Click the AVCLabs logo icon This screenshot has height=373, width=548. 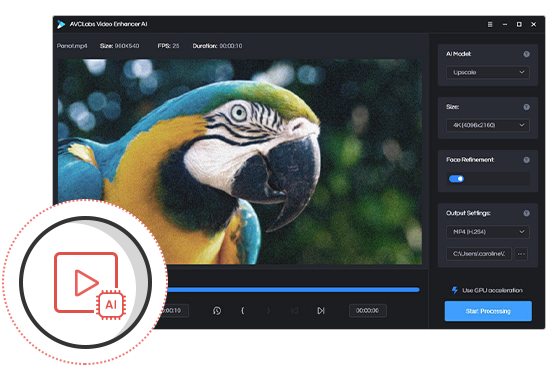coord(61,24)
